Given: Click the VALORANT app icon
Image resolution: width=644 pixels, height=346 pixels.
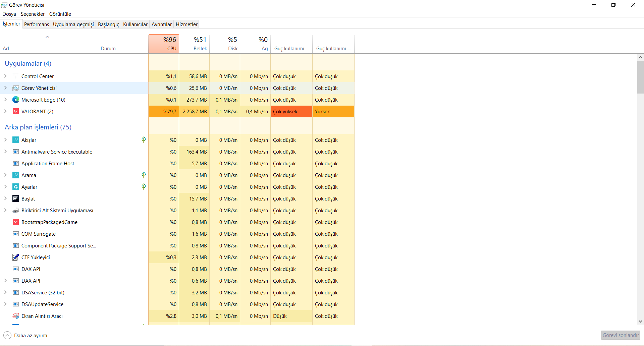Looking at the screenshot, I should [x=16, y=112].
